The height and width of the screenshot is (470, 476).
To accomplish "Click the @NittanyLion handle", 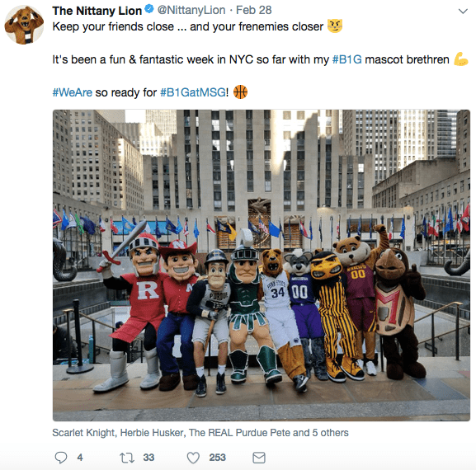I will [x=191, y=11].
